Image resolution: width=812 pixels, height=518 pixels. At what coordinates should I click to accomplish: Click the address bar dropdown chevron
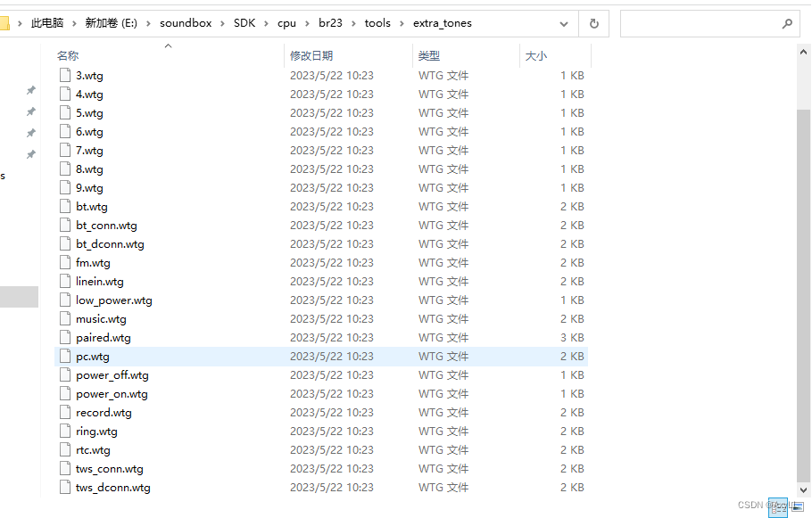click(563, 23)
